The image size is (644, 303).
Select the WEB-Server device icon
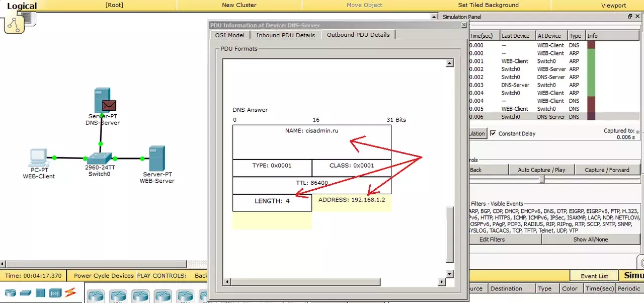[x=156, y=159]
